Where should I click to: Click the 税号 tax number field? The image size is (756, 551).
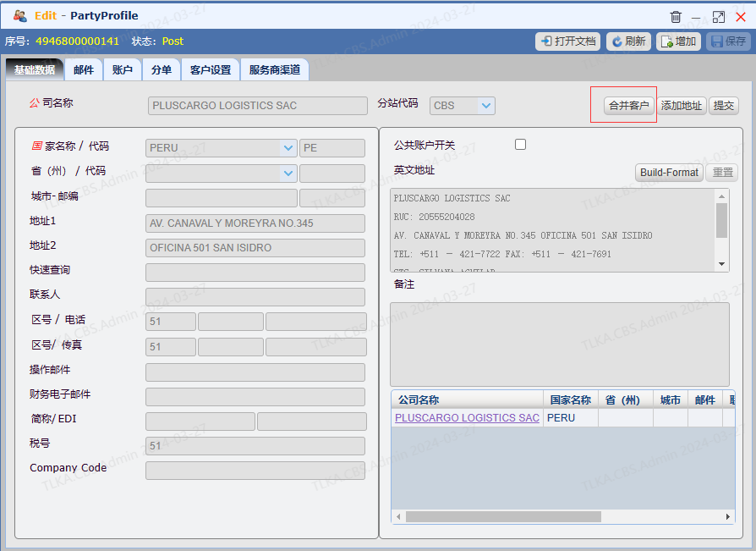point(255,446)
